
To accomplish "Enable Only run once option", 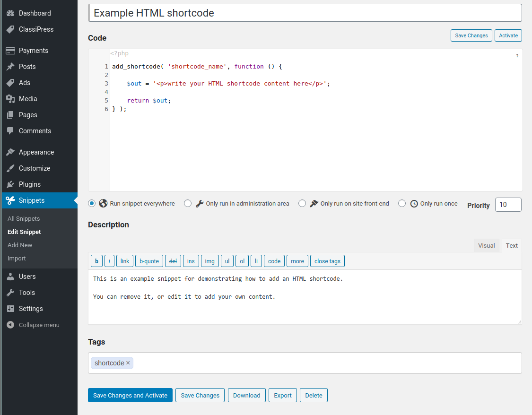I will [402, 203].
